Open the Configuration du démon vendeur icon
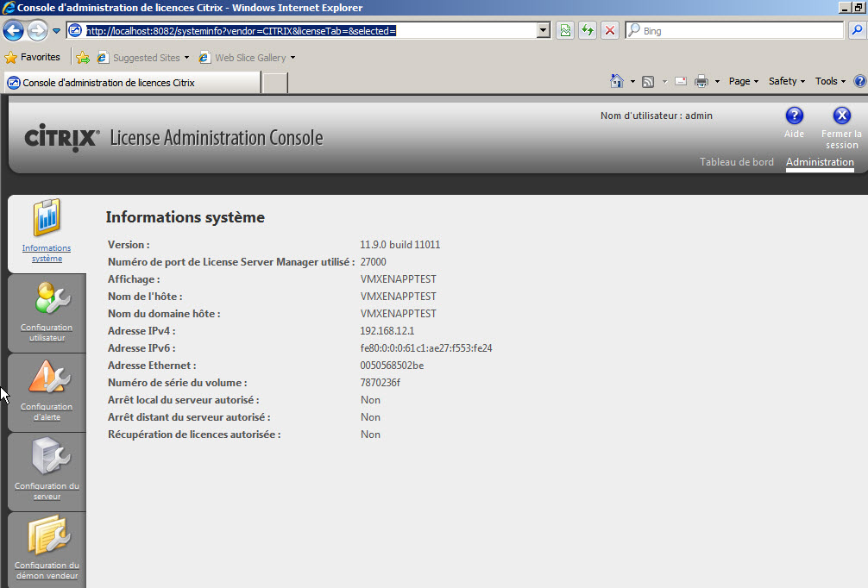 (x=48, y=535)
